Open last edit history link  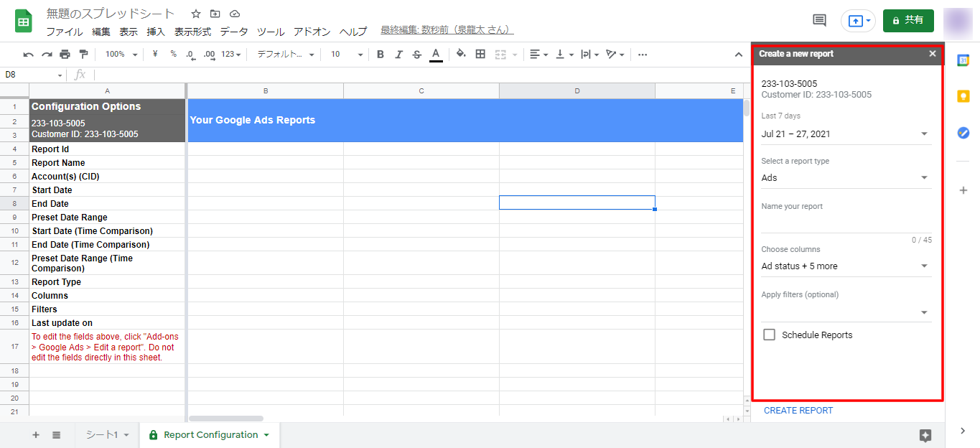point(447,30)
